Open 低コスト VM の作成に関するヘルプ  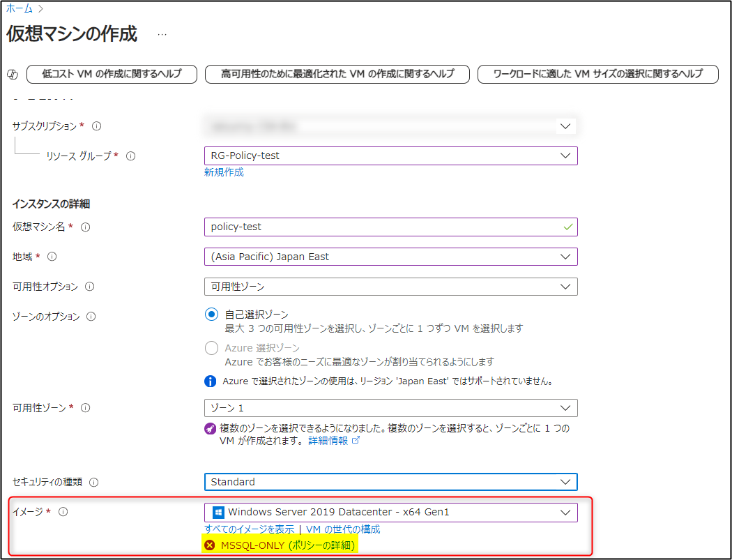(x=112, y=74)
